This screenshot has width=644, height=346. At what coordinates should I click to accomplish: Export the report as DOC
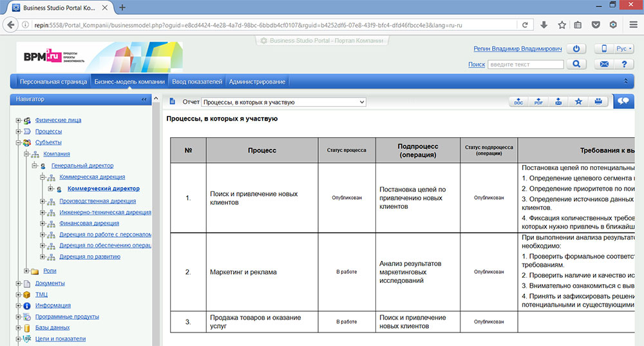(x=518, y=102)
